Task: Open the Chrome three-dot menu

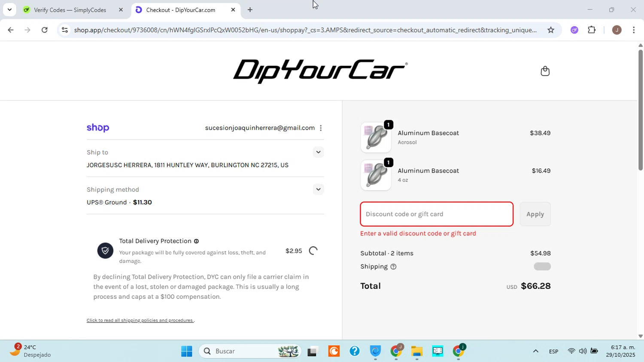Action: point(634,30)
